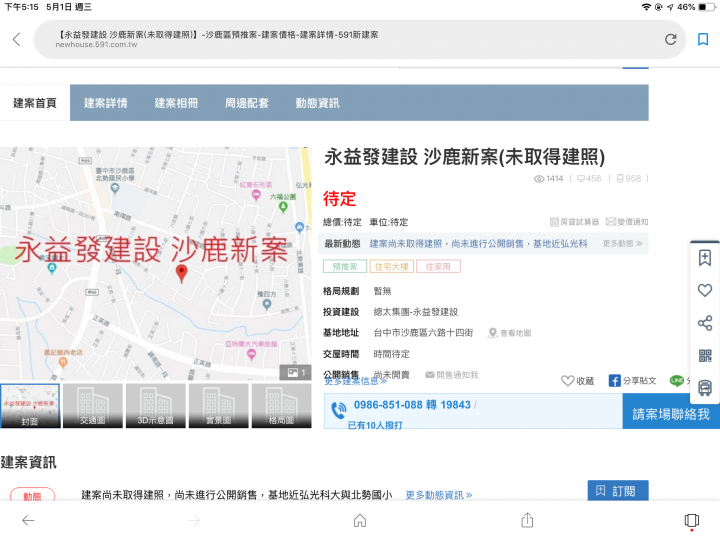Share via LINE icon
Image resolution: width=720 pixels, height=540 pixels.
[677, 381]
